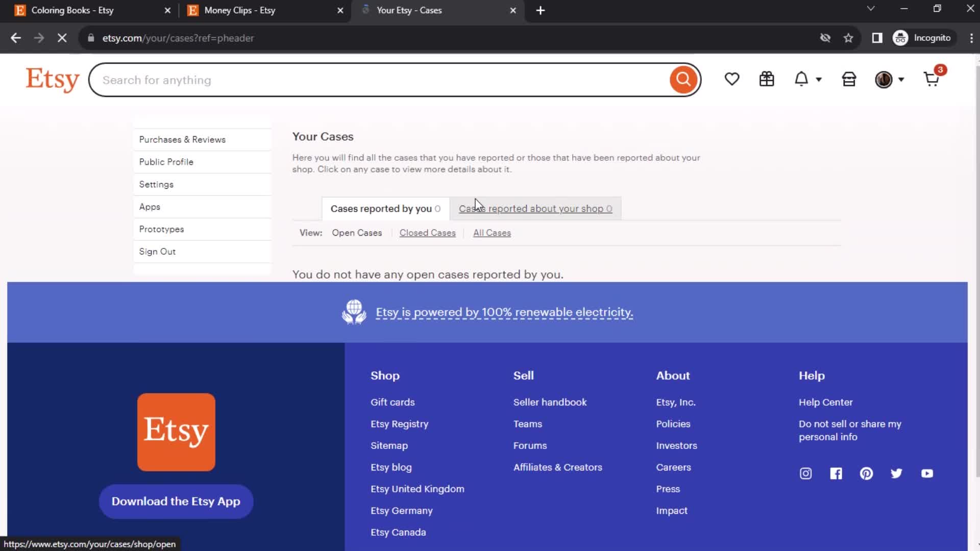Open Help Center footer link
Image resolution: width=980 pixels, height=551 pixels.
(825, 402)
